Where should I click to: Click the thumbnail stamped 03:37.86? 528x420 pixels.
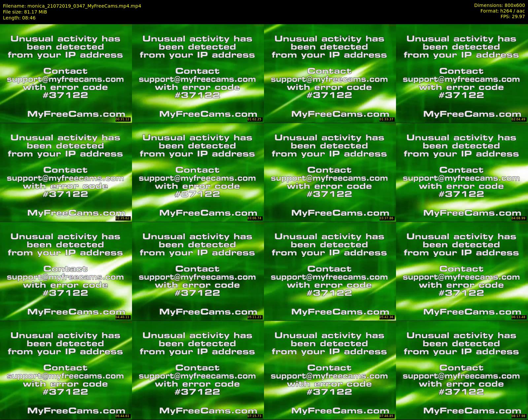point(330,172)
